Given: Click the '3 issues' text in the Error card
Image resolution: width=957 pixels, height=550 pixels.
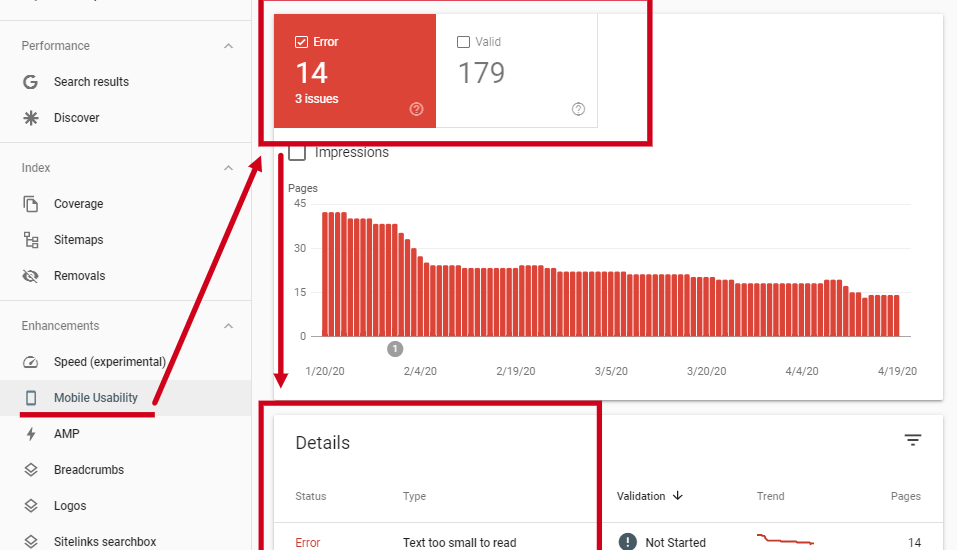Looking at the screenshot, I should (x=317, y=99).
